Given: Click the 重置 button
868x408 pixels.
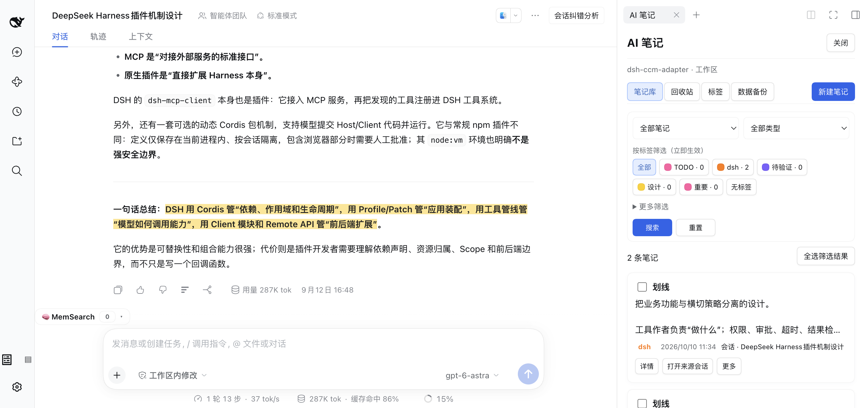Looking at the screenshot, I should pos(695,228).
